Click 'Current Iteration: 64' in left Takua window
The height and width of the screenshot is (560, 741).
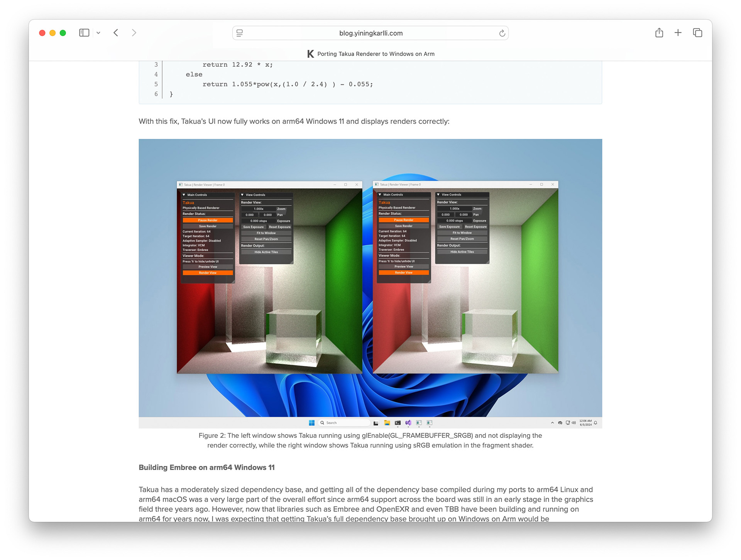click(197, 232)
